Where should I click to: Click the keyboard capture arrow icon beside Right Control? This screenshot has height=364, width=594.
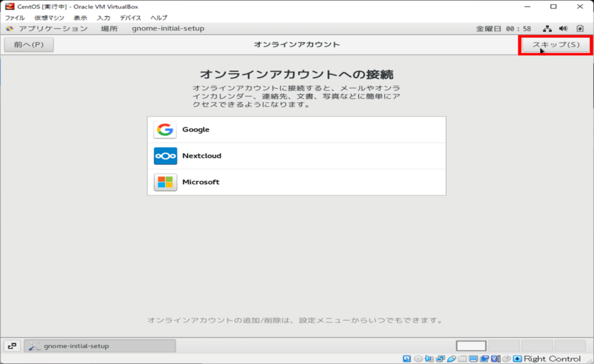coord(517,358)
